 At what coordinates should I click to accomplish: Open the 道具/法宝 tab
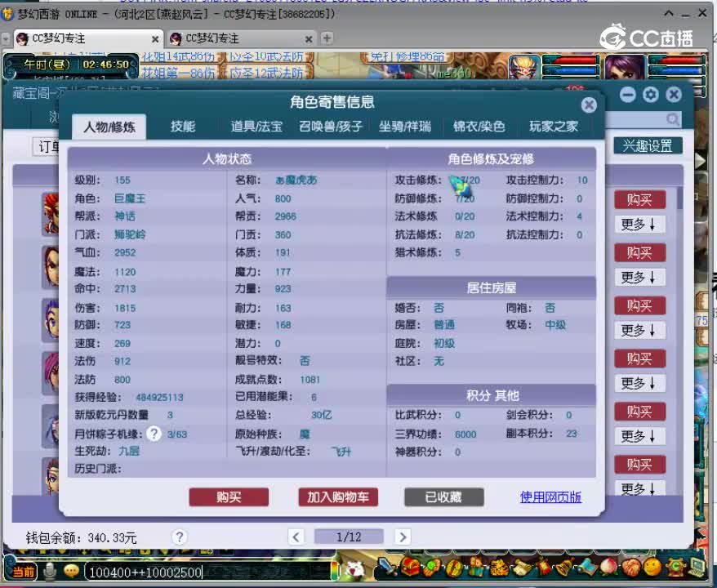pos(256,127)
